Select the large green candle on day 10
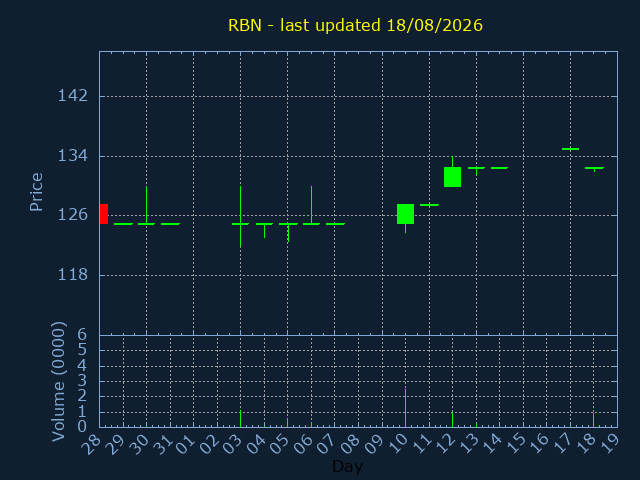 pyautogui.click(x=405, y=214)
